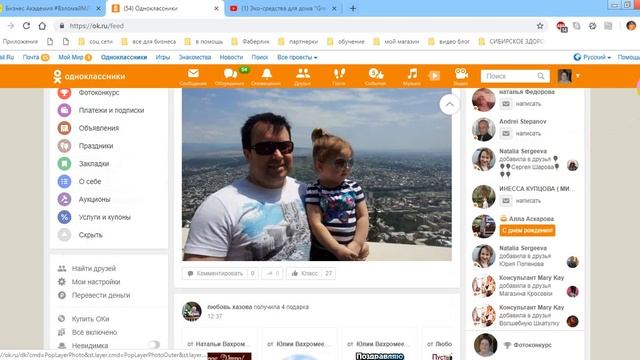Open the Фаберлик bookmarks folder
The height and width of the screenshot is (360, 640).
250,41
